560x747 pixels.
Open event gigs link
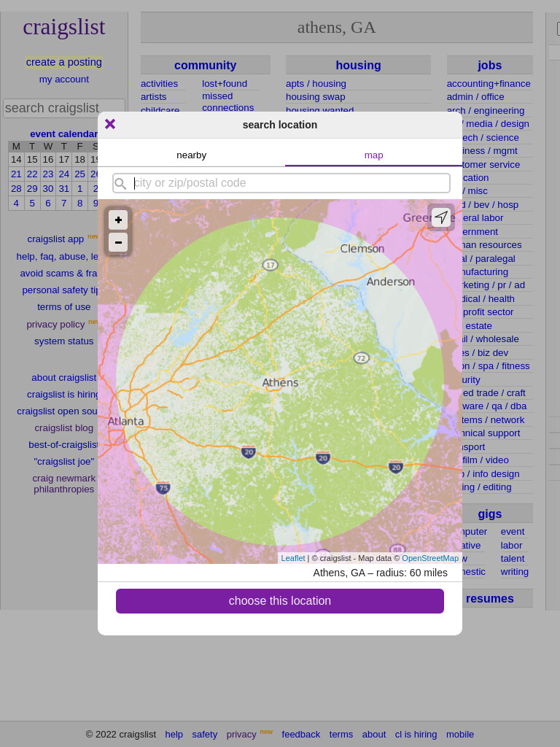[513, 532]
